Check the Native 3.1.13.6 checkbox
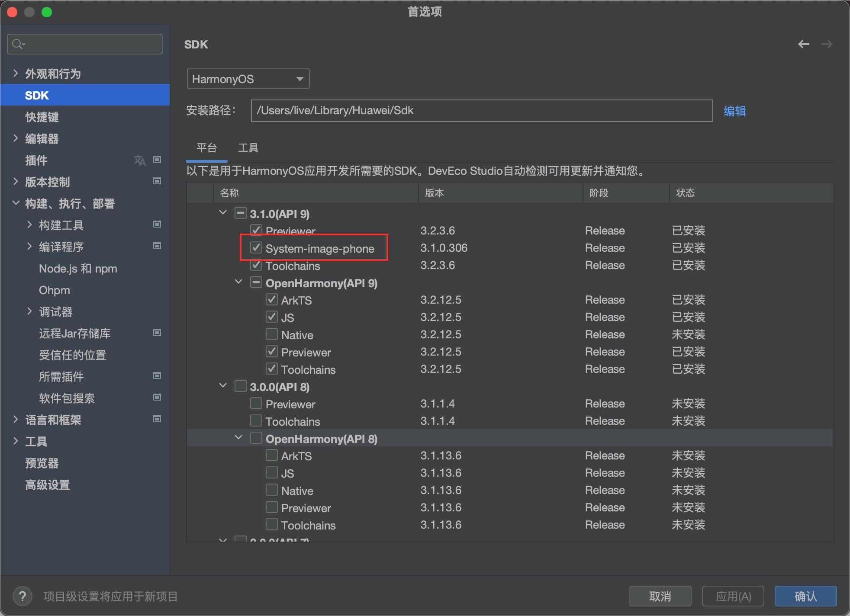Image resolution: width=850 pixels, height=616 pixels. (272, 490)
